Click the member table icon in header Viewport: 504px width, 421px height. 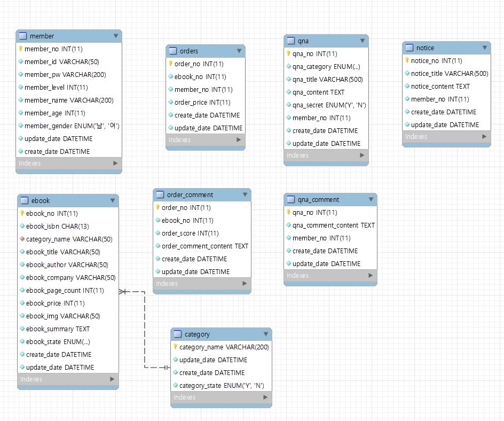tap(23, 36)
